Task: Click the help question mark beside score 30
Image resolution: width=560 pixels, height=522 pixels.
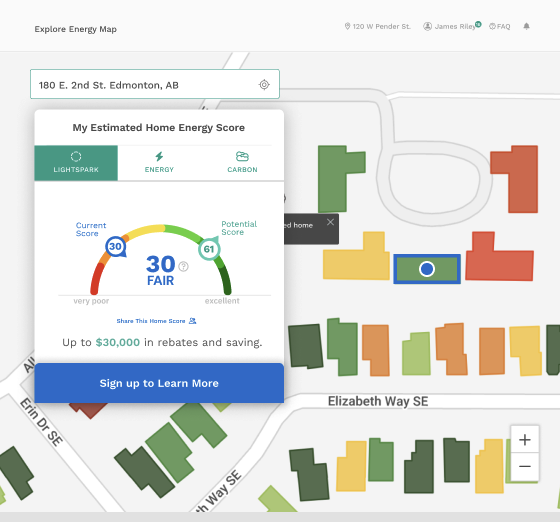Action: pyautogui.click(x=183, y=266)
